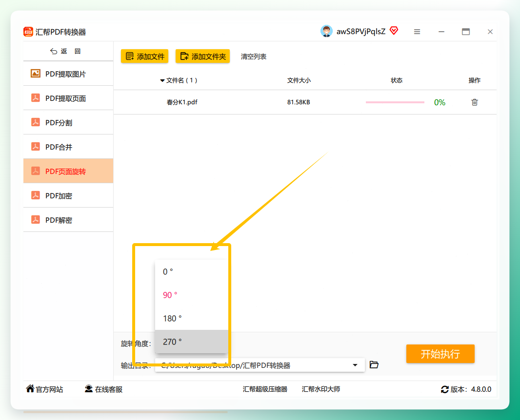Viewport: 520px width, 420px height.
Task: Select 90° rotation option
Action: pyautogui.click(x=192, y=295)
